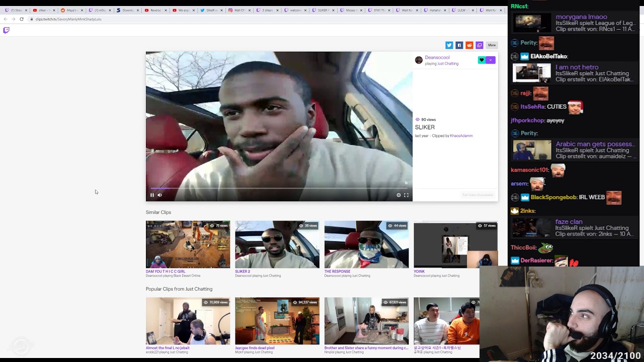644x362 pixels.
Task: Open 'Brother and Sister share a funny moment' thumbnail
Action: 366,321
